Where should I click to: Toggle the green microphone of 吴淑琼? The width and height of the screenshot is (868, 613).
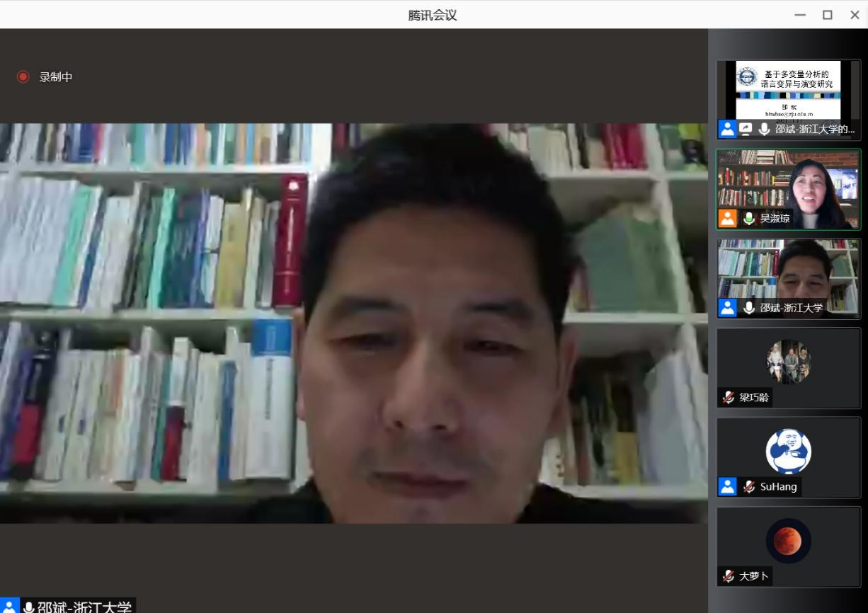coord(749,218)
